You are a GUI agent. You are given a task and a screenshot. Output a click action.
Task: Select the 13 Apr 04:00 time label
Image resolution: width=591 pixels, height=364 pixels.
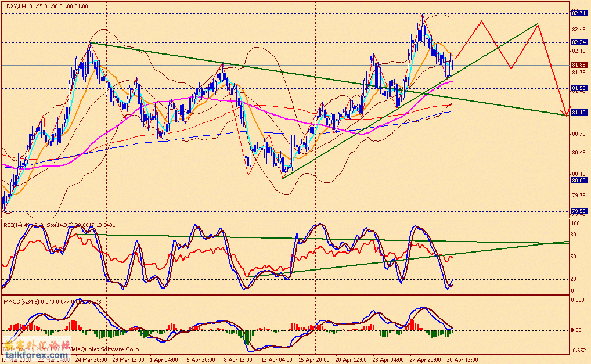click(x=276, y=359)
